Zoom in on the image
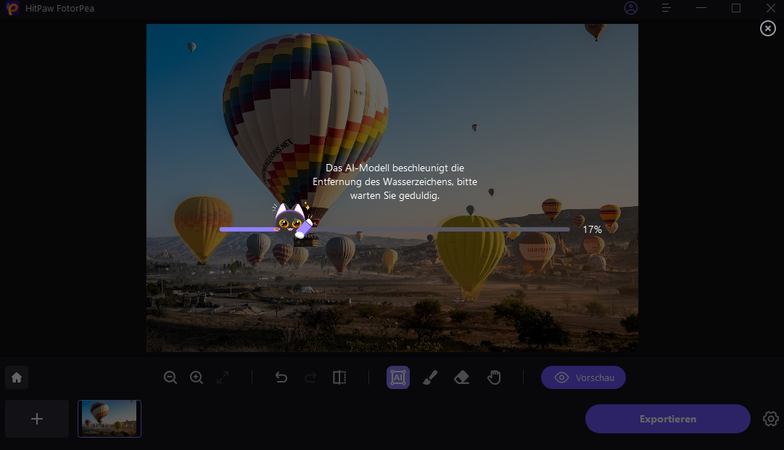 (x=196, y=378)
